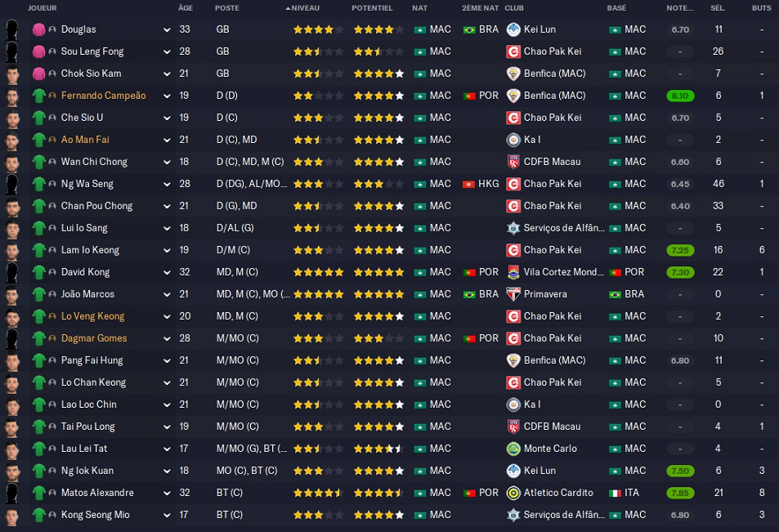
Task: Expand the chevron beside Kong Seong Mio
Action: pos(167,515)
